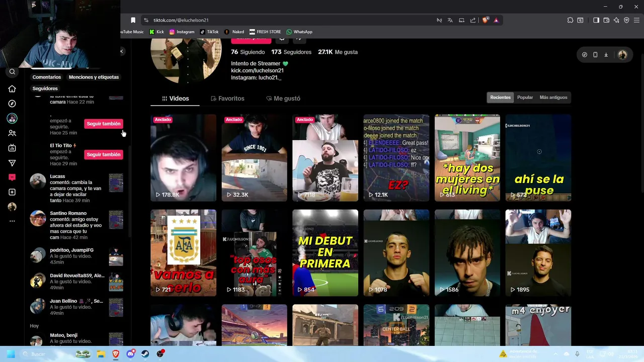Image resolution: width=644 pixels, height=362 pixels.
Task: Open Lucass comment notification
Action: click(76, 189)
